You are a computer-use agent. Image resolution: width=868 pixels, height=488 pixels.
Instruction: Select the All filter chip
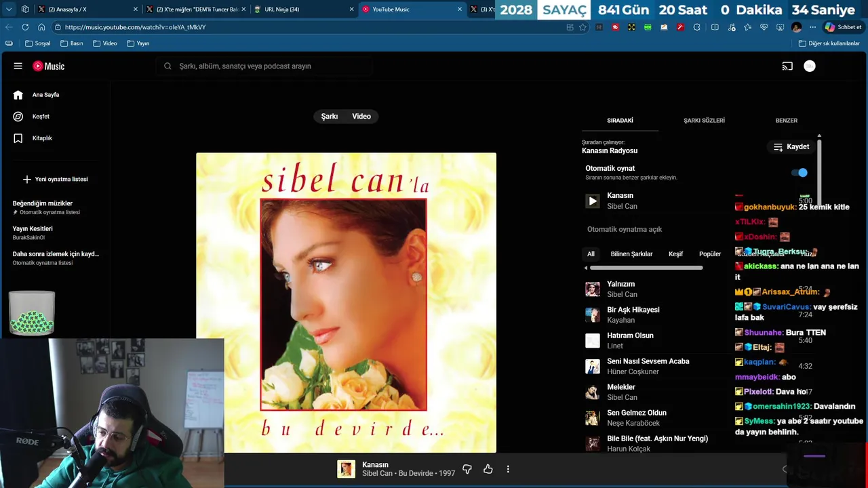tap(591, 254)
